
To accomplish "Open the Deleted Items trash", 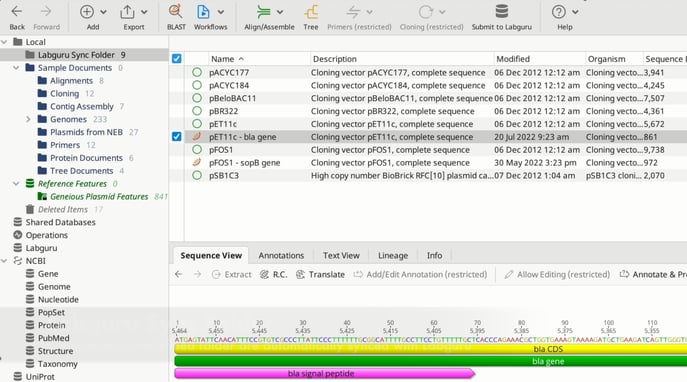I will pos(63,209).
